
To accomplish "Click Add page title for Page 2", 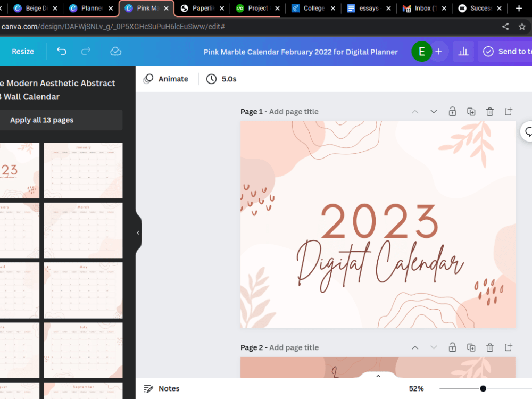I will 294,347.
